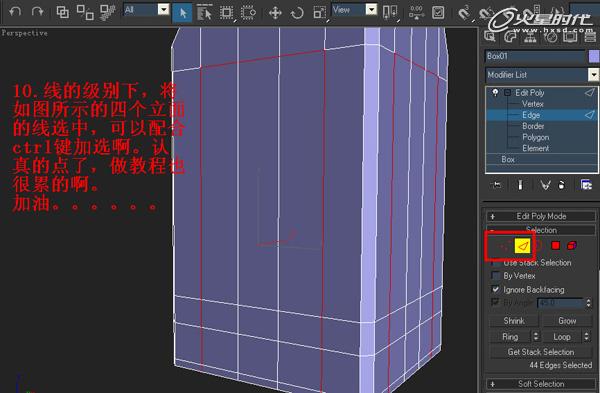Choose the Rectangular Selection Region icon
Screen dimensions: 600x393
[226, 13]
